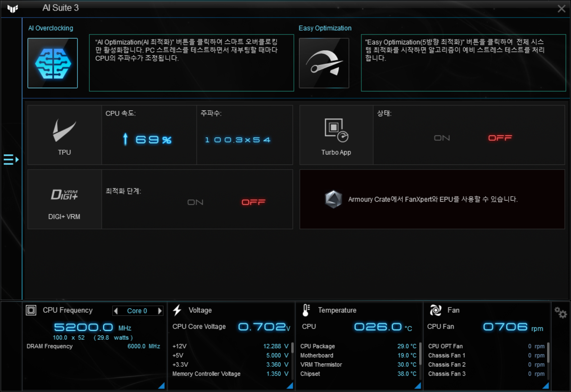
Task: Click the Fan spinner icon
Action: [x=435, y=310]
